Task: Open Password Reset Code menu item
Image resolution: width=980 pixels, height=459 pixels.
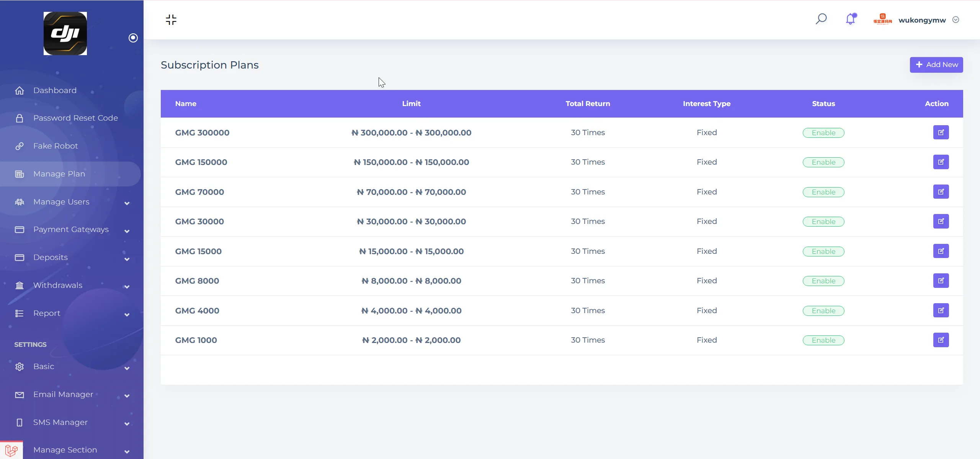Action: click(x=75, y=118)
